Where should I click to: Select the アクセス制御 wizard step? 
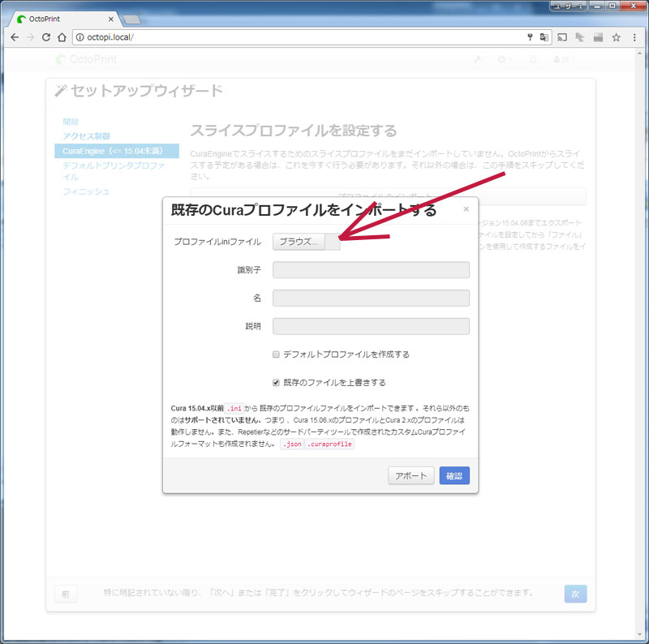pos(87,136)
